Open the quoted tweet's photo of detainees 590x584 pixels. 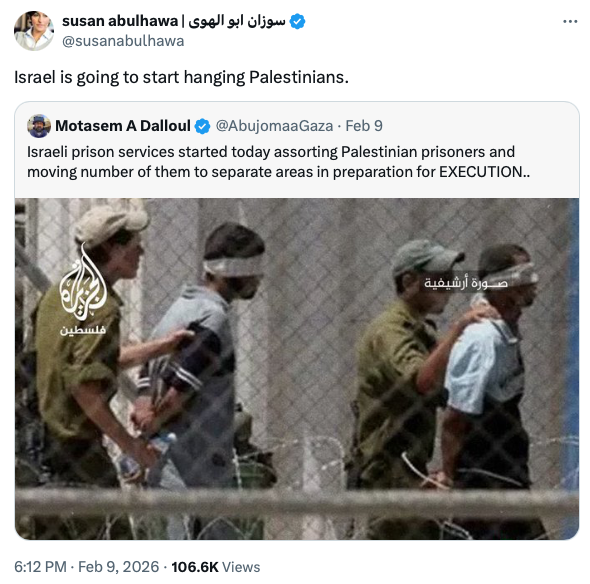click(297, 369)
